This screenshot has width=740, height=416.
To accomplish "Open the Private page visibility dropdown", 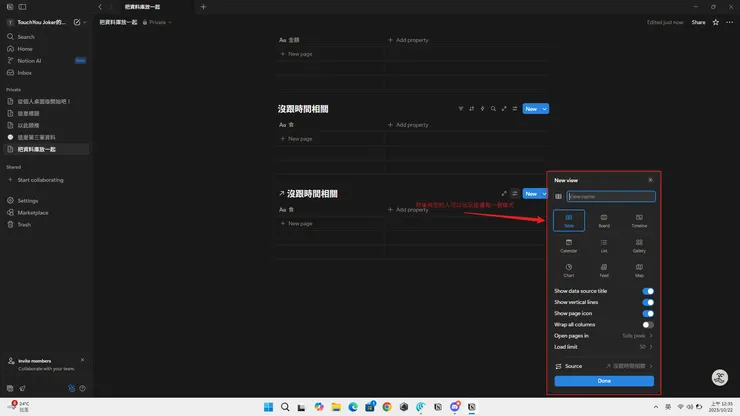I will point(157,22).
